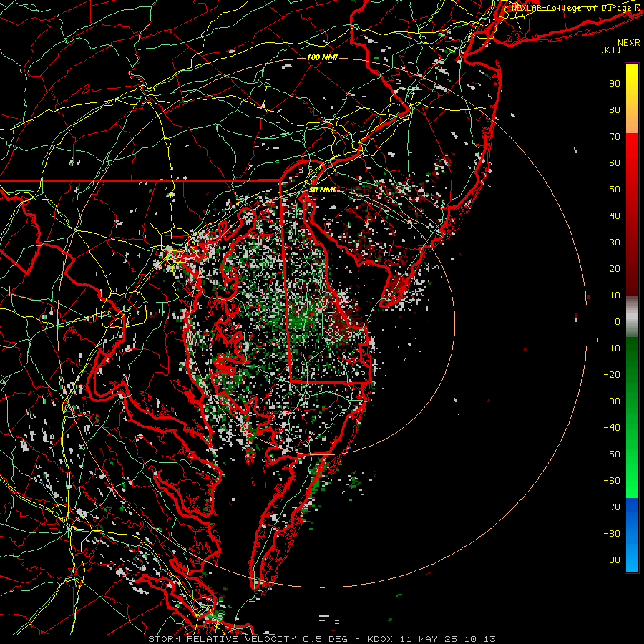Click the bottom caption STORM RELATIVE VELOCITY 0.5 DEG

[248, 639]
